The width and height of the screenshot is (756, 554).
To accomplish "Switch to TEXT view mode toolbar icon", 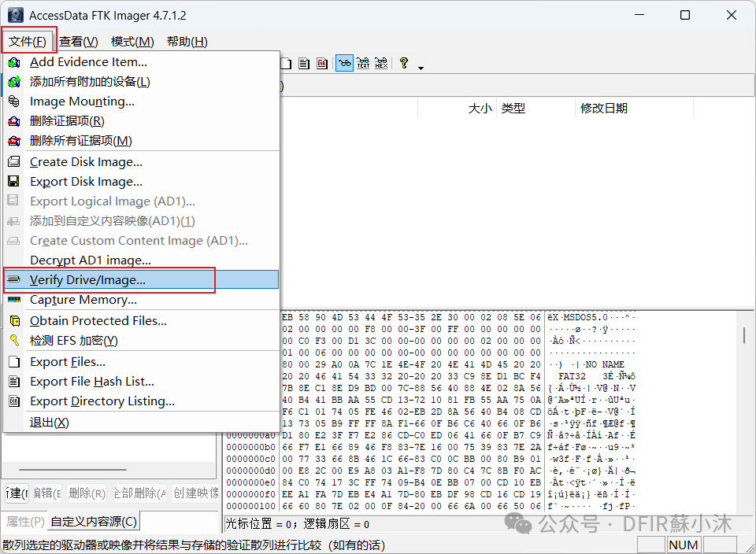I will click(x=363, y=63).
